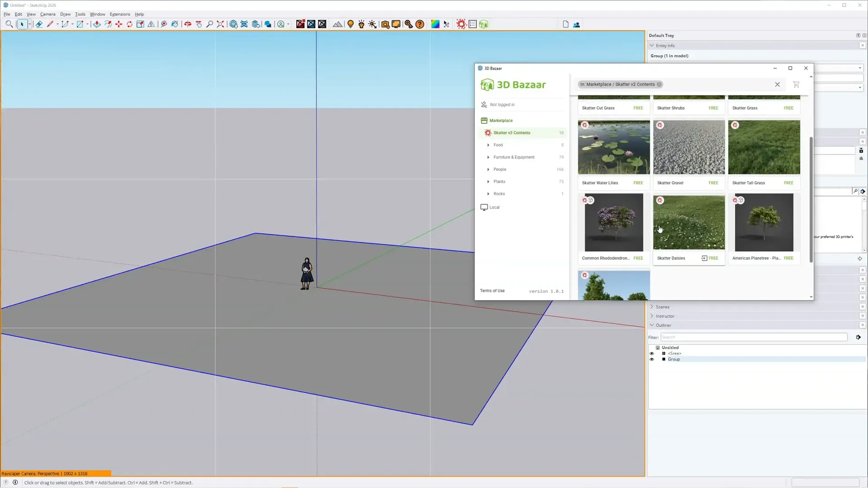
Task: Select the Scale tool
Action: pos(141,24)
